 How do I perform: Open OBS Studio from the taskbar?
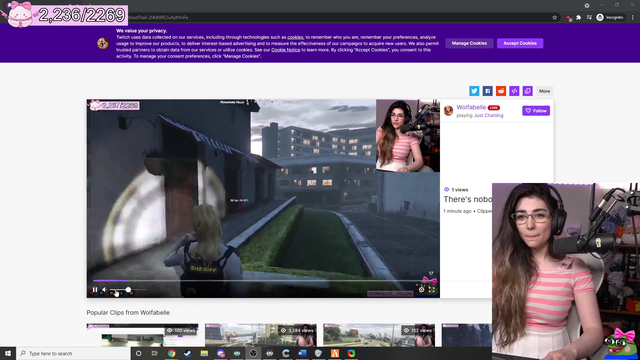pos(253,353)
